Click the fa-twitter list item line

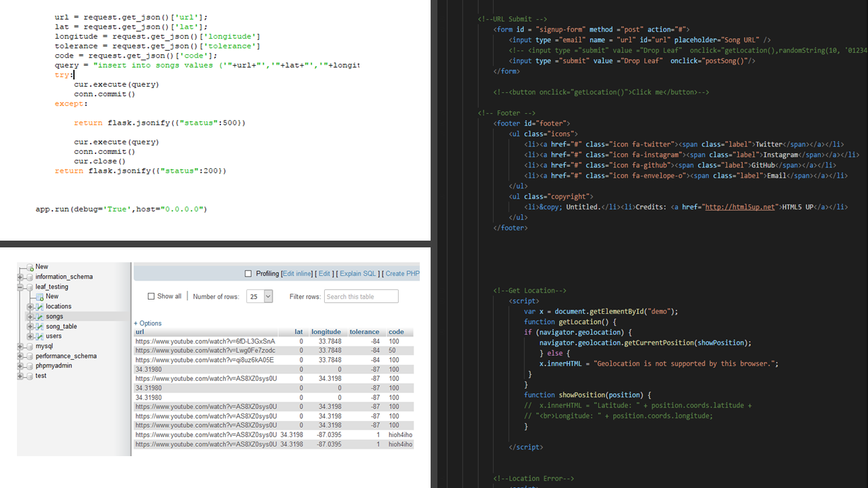click(x=684, y=144)
